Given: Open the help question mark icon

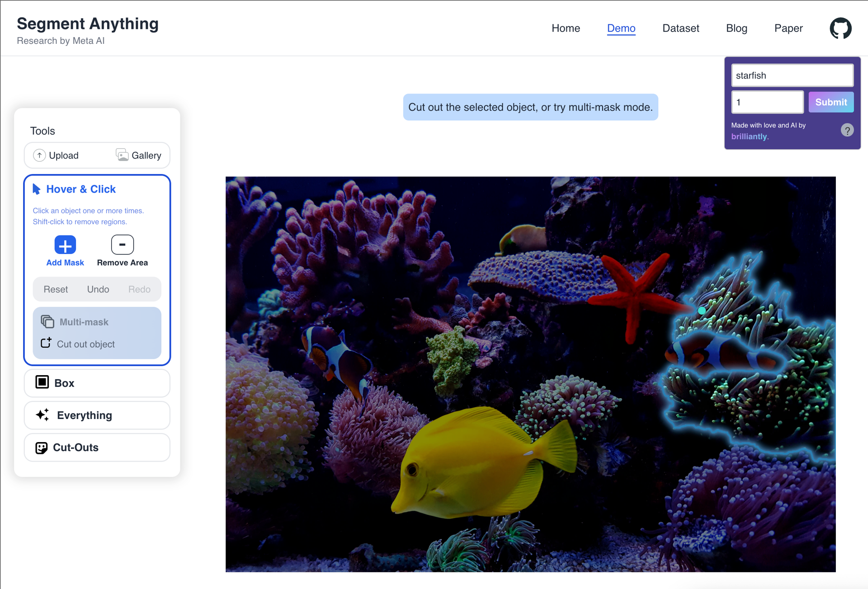Looking at the screenshot, I should pos(847,130).
